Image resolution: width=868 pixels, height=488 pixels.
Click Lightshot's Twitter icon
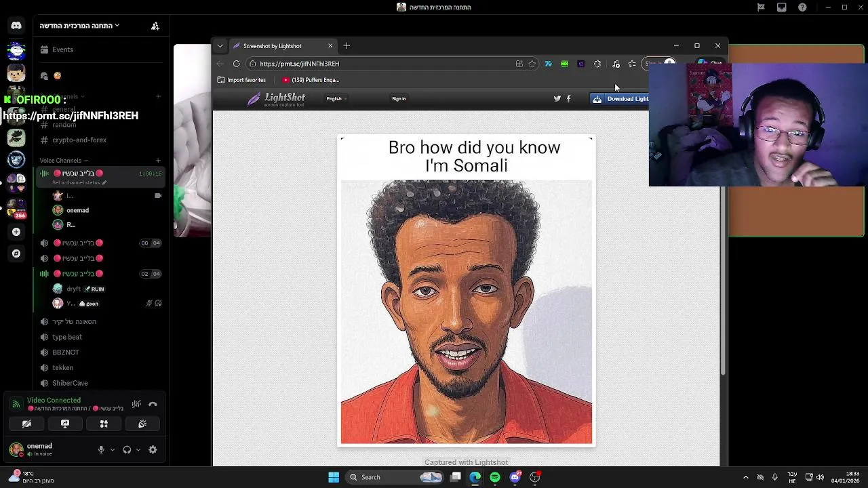coord(557,99)
